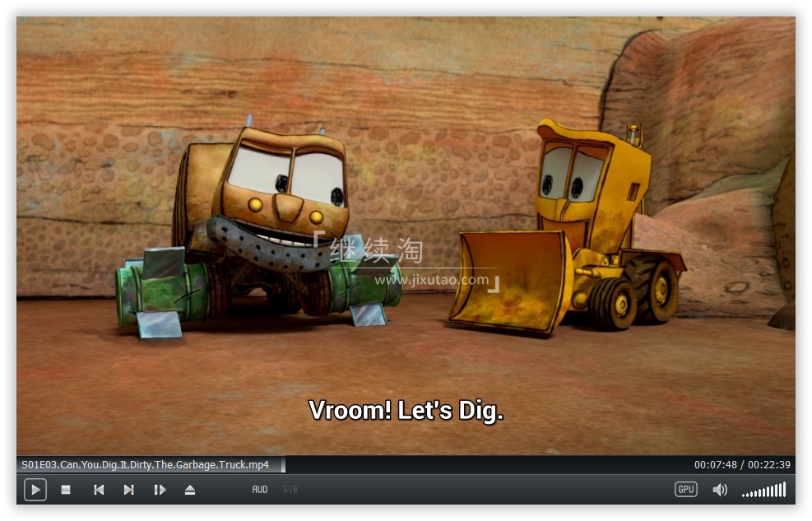
Task: Skip to the previous file
Action: [x=99, y=490]
